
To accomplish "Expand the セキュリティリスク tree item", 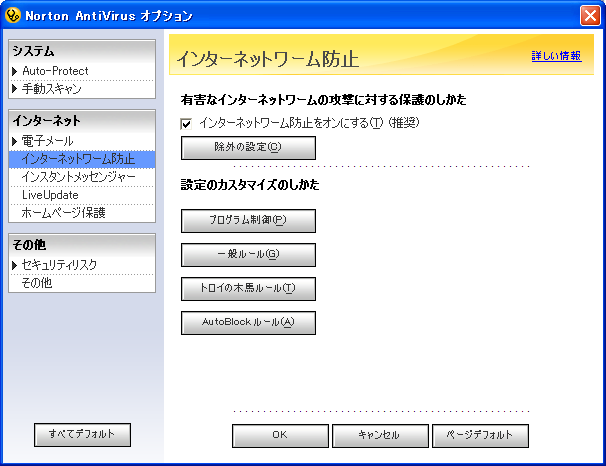I will point(15,265).
